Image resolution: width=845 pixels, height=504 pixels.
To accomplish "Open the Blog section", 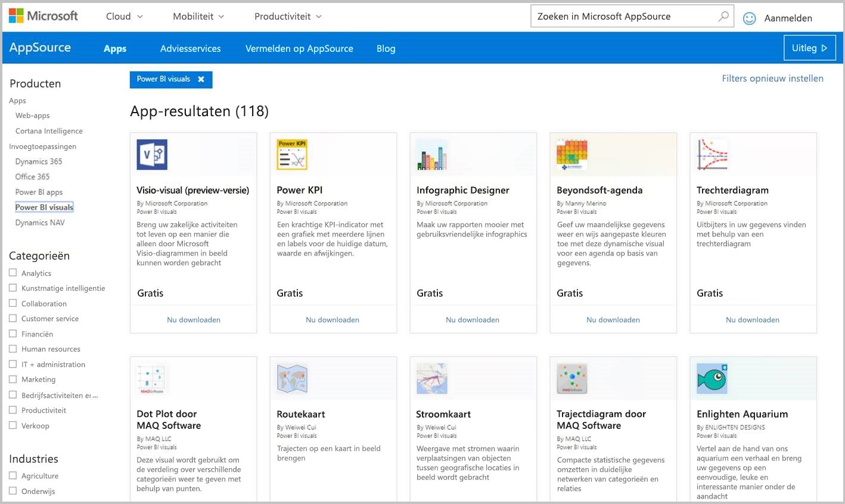I will click(386, 48).
